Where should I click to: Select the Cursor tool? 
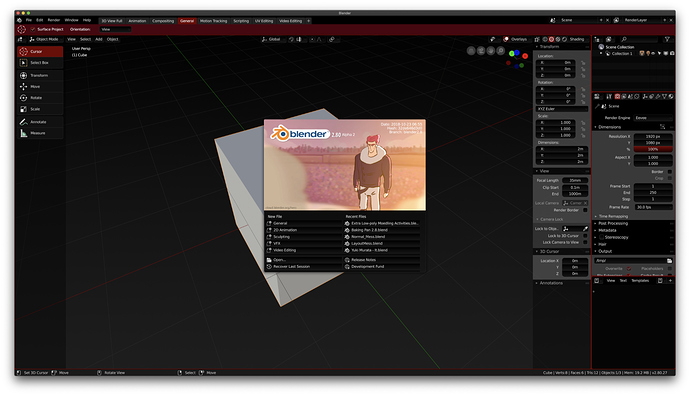coord(40,51)
